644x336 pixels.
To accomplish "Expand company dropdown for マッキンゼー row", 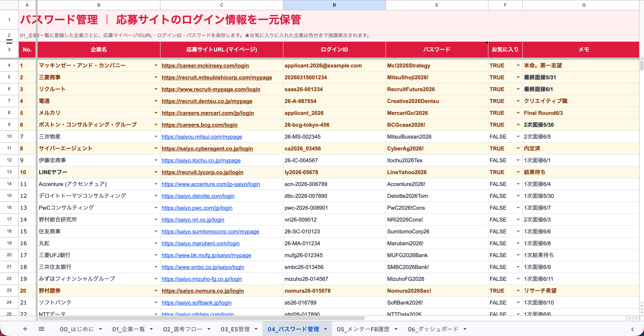I will (x=156, y=66).
